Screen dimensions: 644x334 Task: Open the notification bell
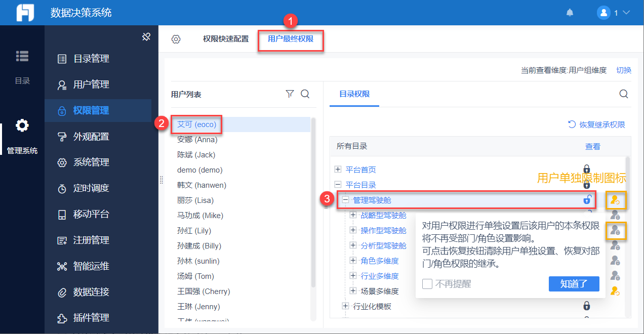pyautogui.click(x=570, y=13)
